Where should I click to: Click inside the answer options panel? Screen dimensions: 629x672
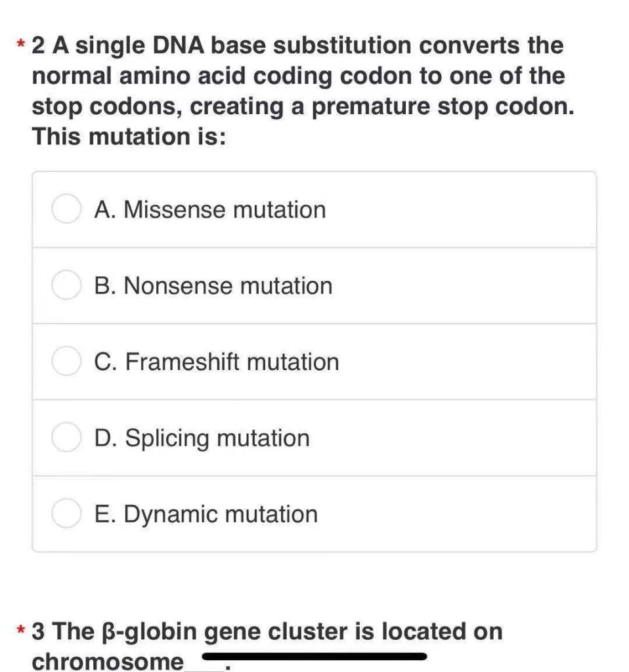point(314,361)
